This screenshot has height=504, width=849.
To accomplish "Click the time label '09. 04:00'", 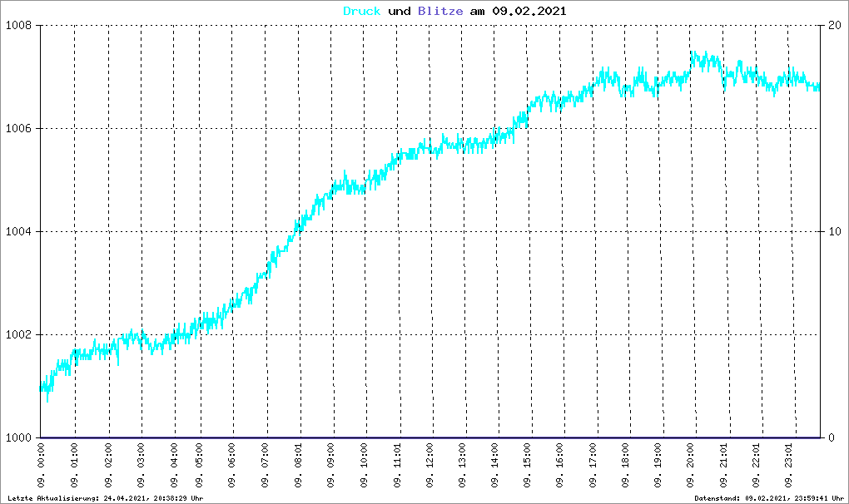I will click(174, 466).
